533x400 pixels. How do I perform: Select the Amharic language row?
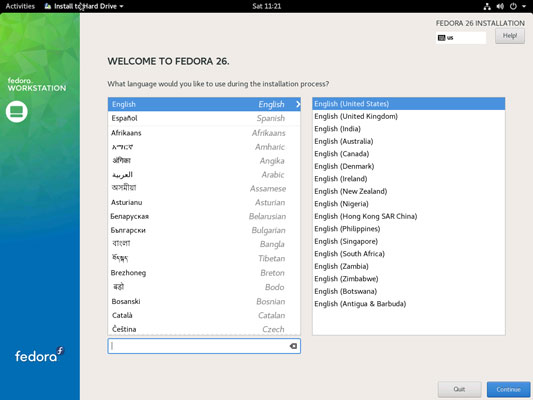[x=204, y=147]
